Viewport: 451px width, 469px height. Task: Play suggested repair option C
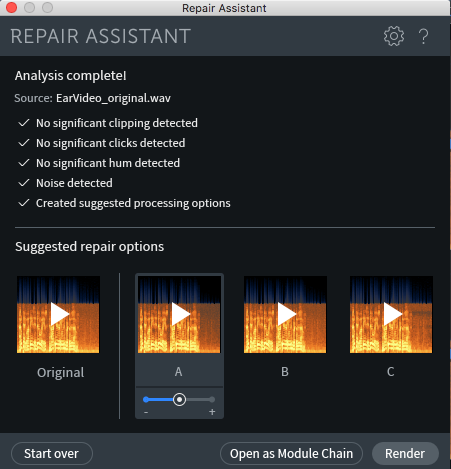[391, 314]
